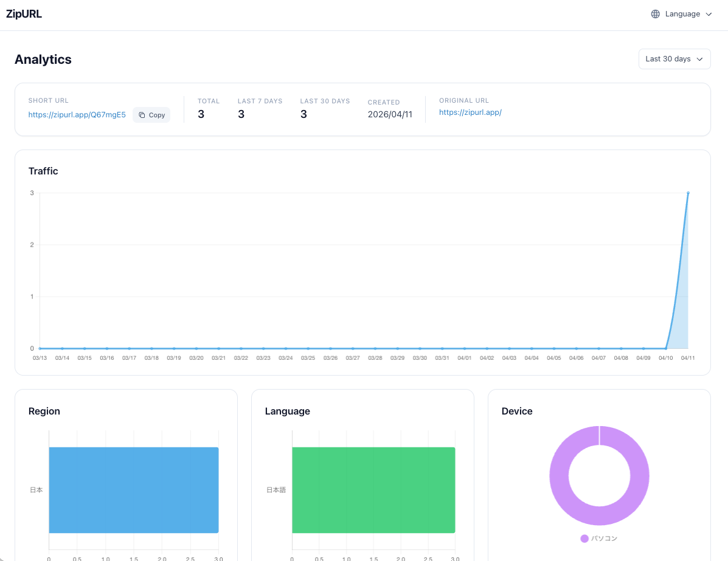Click the green 日本語 language bar

373,490
